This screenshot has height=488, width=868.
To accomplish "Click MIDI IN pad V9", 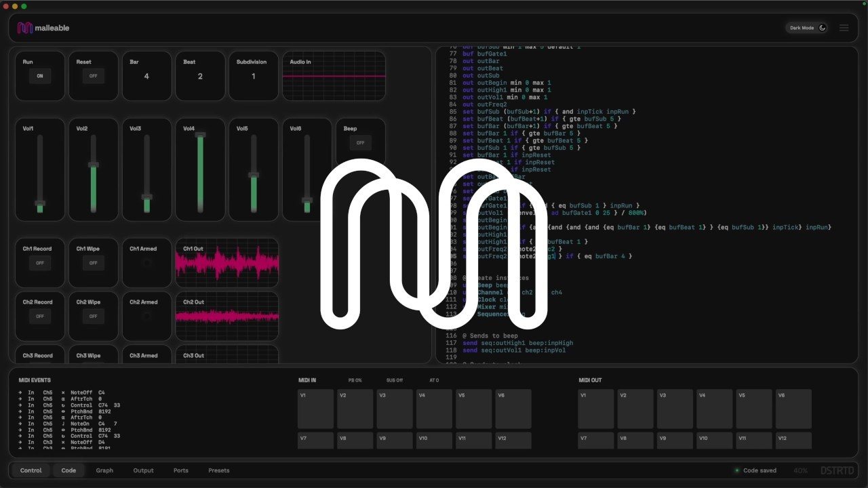I will click(x=395, y=441).
